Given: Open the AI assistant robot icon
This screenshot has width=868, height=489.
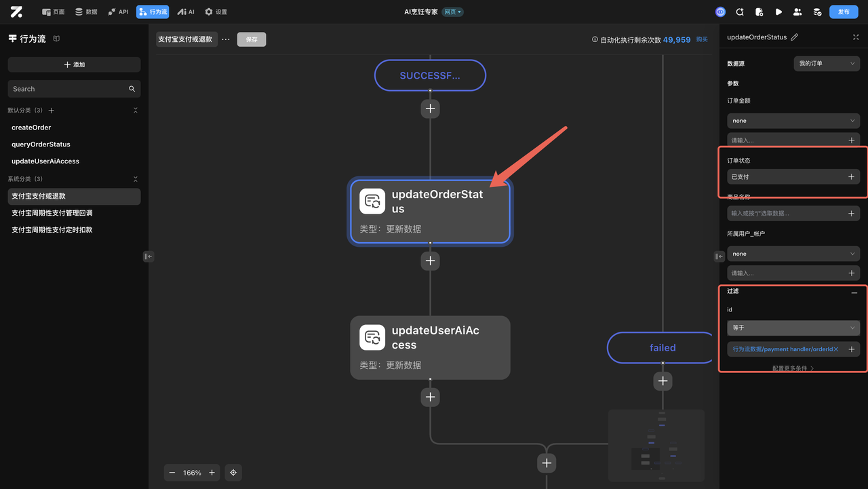Looking at the screenshot, I should click(720, 12).
